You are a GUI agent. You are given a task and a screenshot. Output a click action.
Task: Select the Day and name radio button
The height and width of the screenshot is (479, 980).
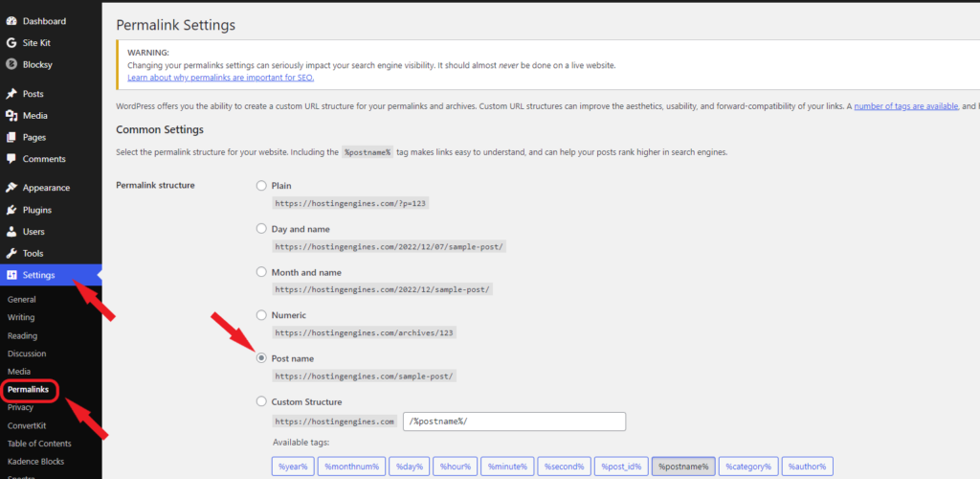point(262,229)
